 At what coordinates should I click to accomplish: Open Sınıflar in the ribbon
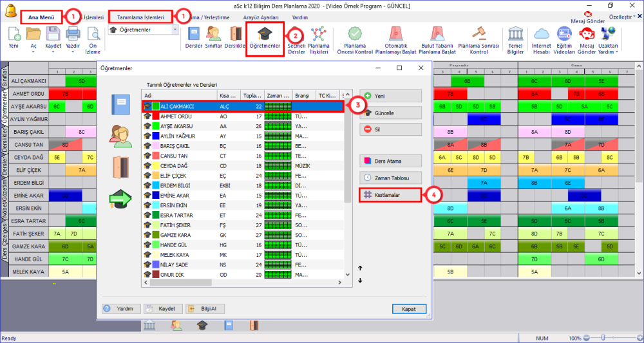pos(214,38)
